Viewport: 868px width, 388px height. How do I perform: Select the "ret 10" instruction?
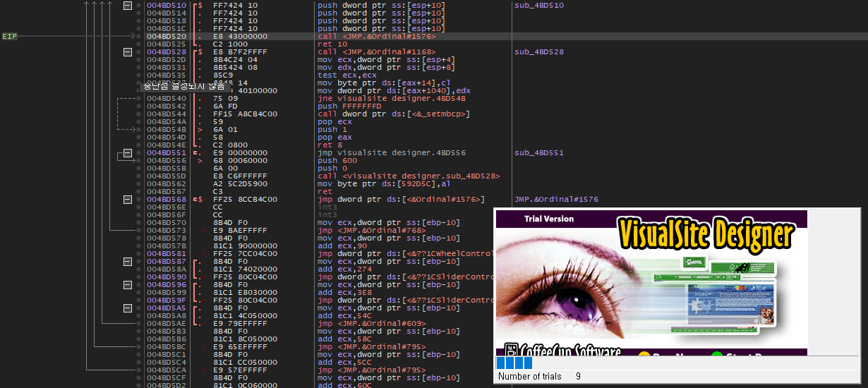tap(332, 44)
